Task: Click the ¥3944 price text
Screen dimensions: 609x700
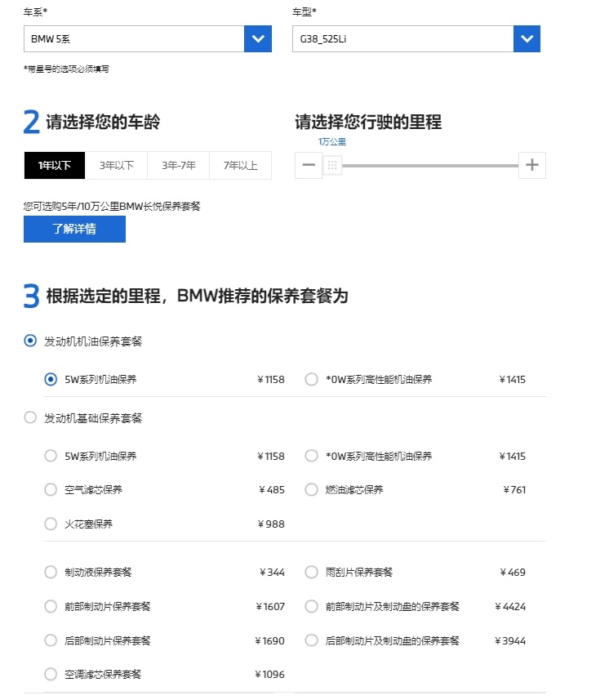Action: [x=510, y=640]
